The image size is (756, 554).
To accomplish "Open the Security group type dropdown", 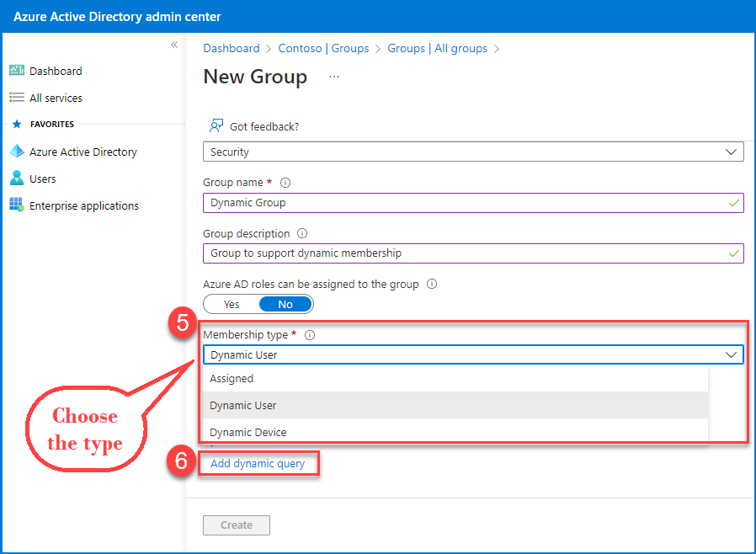I will (x=473, y=152).
